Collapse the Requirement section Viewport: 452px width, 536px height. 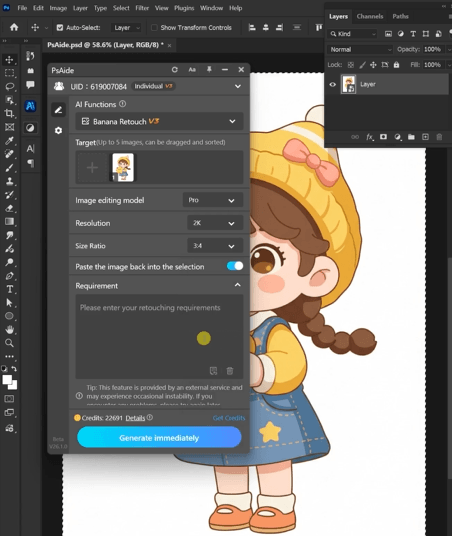click(237, 285)
